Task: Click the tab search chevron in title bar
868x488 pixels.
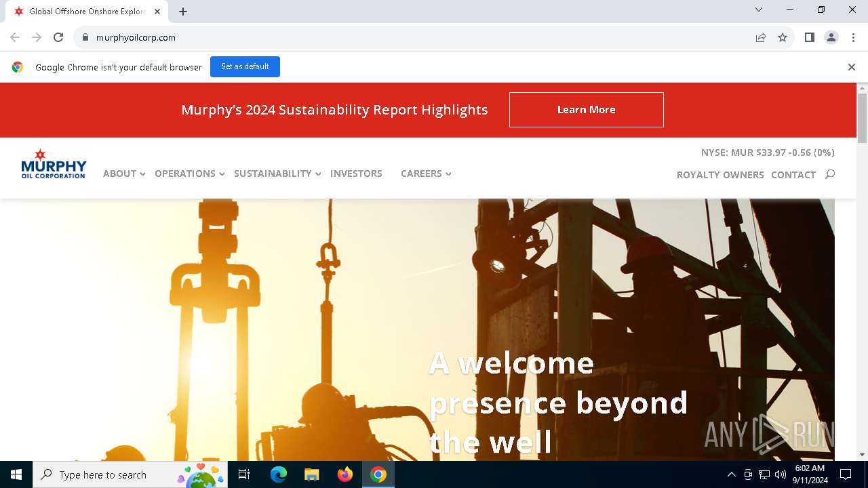Action: pos(759,9)
